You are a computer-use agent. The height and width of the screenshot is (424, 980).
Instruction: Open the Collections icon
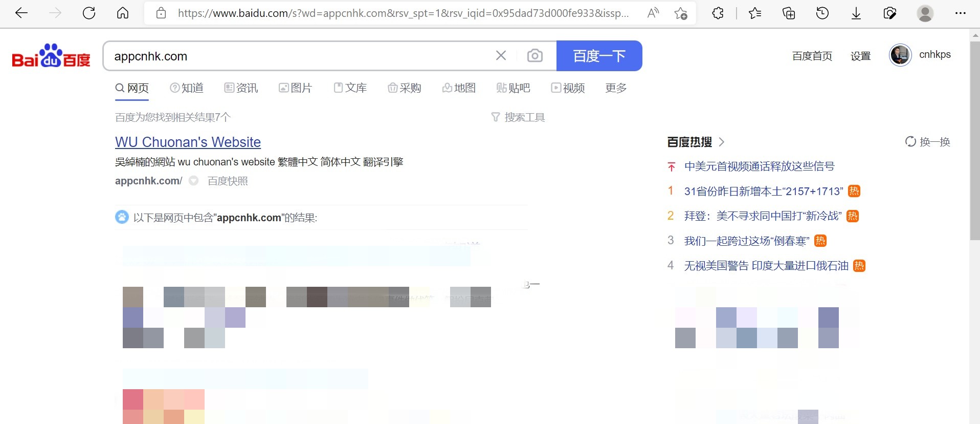coord(789,13)
